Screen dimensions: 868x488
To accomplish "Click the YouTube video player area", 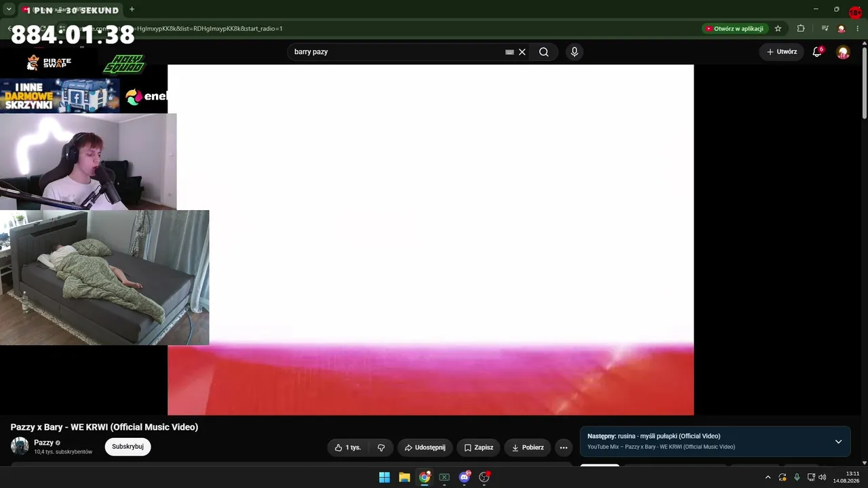I will 431,240.
